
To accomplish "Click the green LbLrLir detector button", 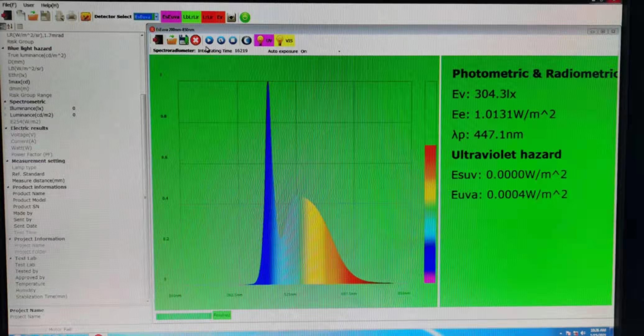I will click(191, 17).
